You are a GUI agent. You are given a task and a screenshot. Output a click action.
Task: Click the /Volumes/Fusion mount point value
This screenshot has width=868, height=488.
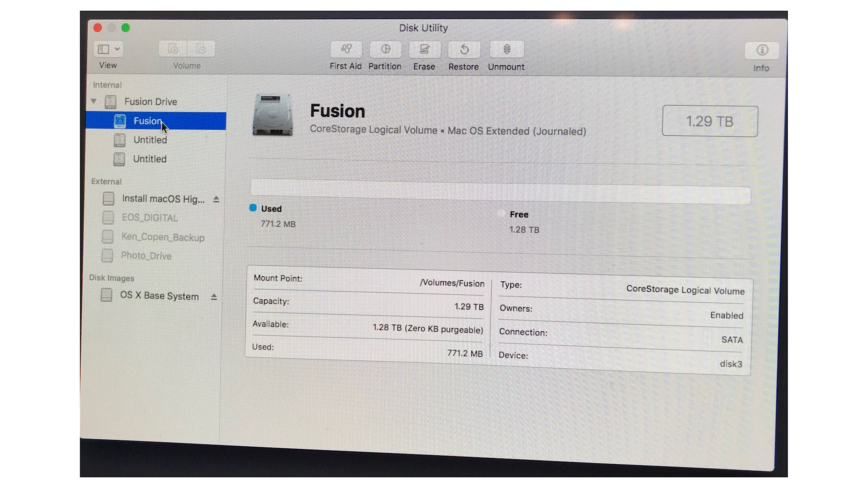pos(452,283)
